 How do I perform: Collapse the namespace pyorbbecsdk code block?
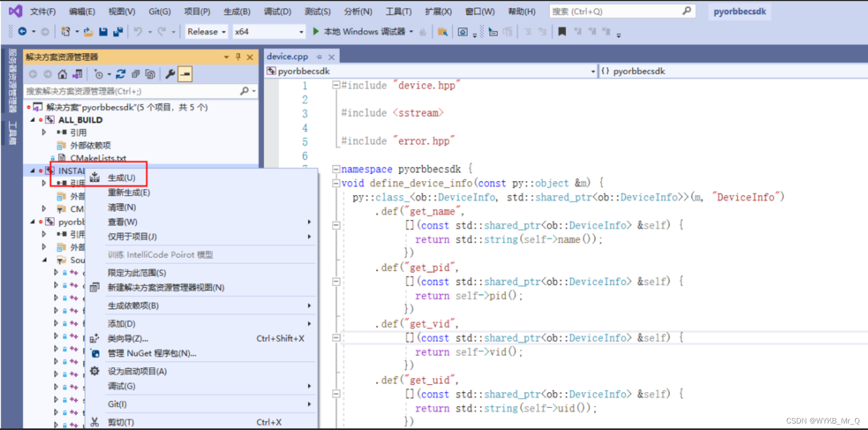coord(336,169)
